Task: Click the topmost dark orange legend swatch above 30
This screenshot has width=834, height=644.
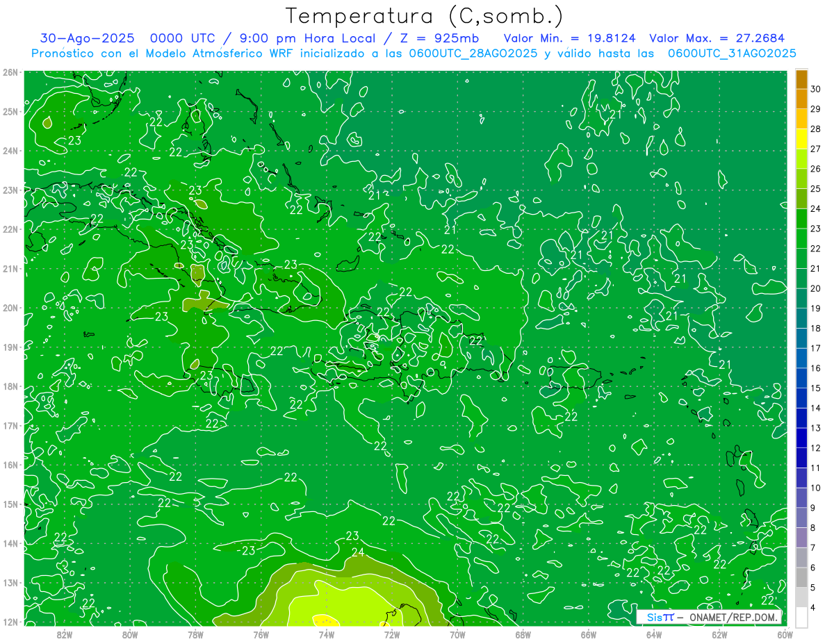Action: pos(801,79)
